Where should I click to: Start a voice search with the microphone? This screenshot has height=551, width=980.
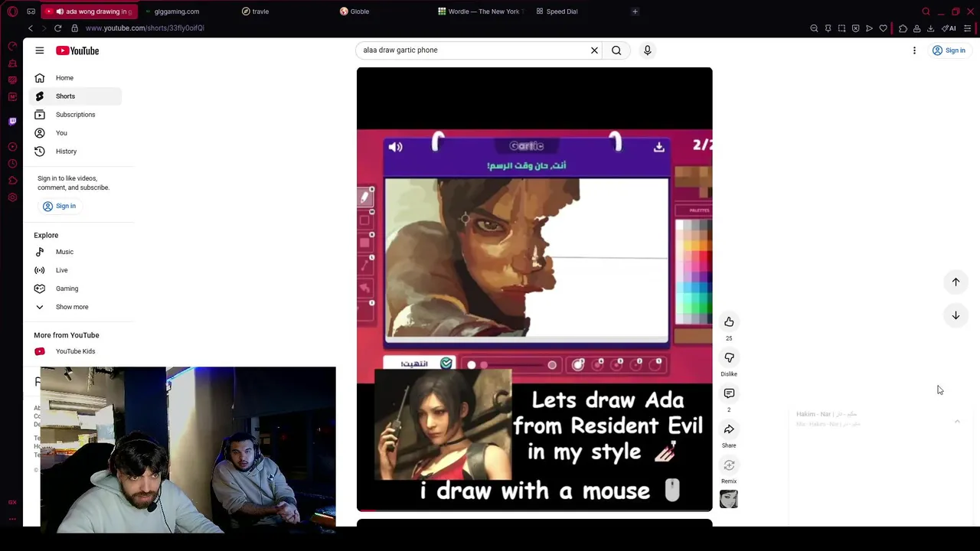(x=647, y=51)
